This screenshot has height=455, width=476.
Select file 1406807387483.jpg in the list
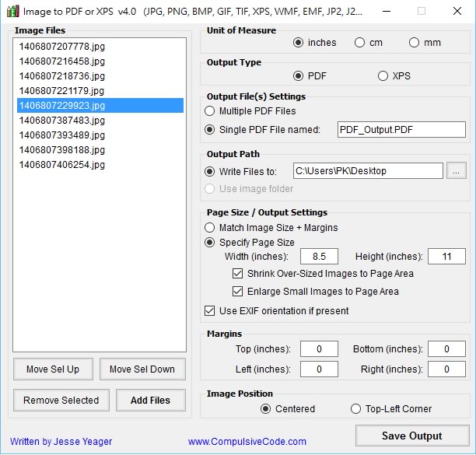click(x=62, y=121)
